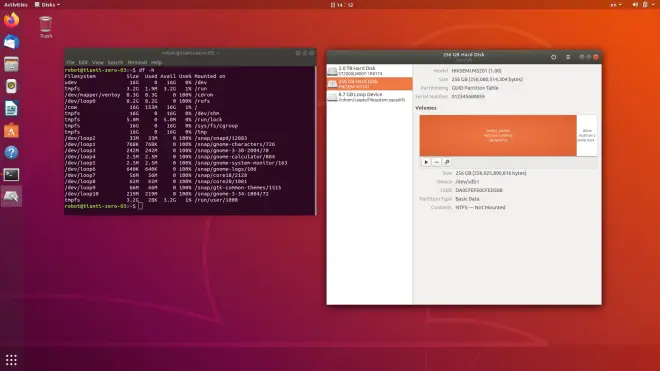
Task: Click the Volumes heading in Disks
Action: 426,108
